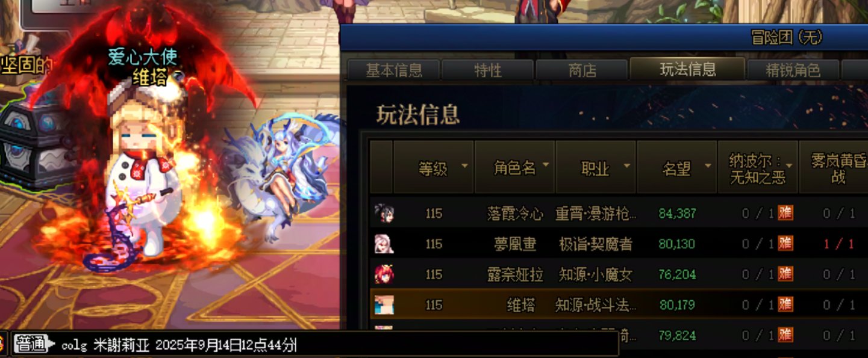Click the 难 difficulty badge on 维塔 row
Screen dimensions: 868x358
785,304
